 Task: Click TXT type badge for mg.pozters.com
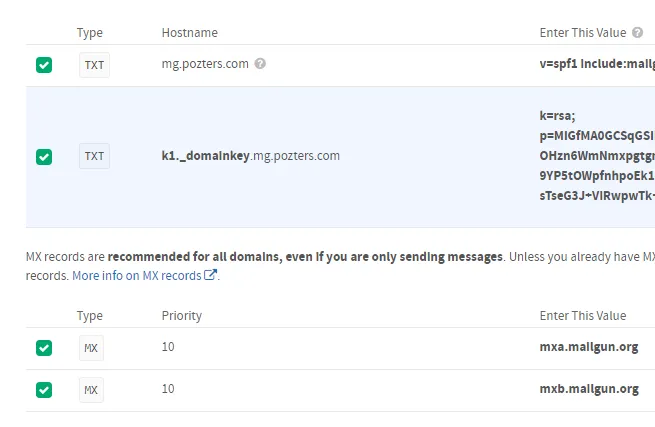[x=94, y=65]
